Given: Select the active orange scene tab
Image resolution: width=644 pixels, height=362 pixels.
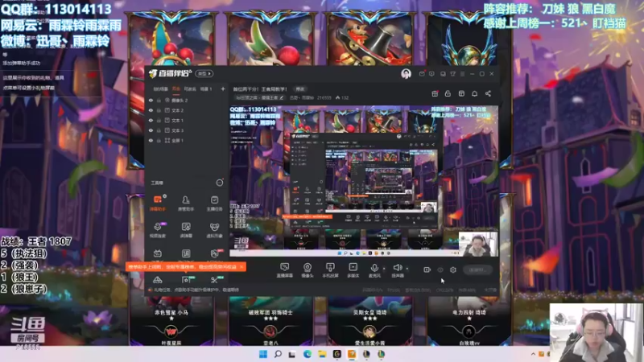Looking at the screenshot, I should [x=176, y=88].
